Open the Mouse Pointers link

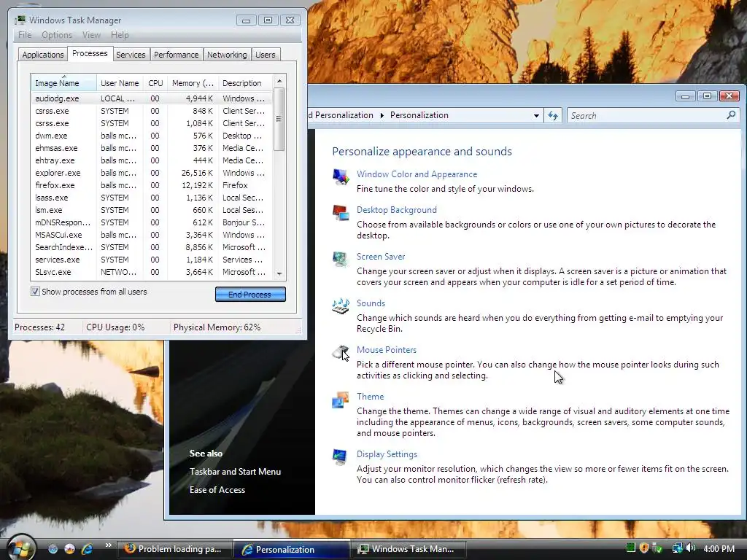pos(387,350)
